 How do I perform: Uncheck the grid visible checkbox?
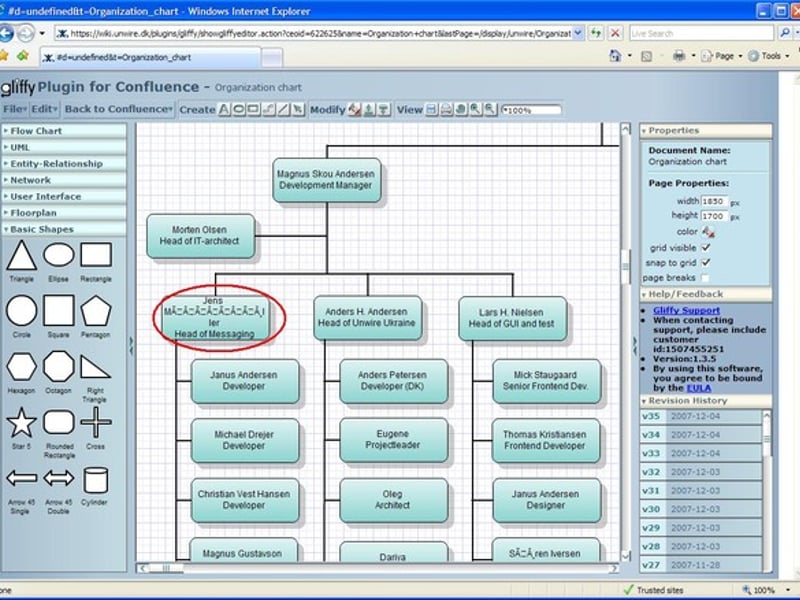(x=706, y=247)
